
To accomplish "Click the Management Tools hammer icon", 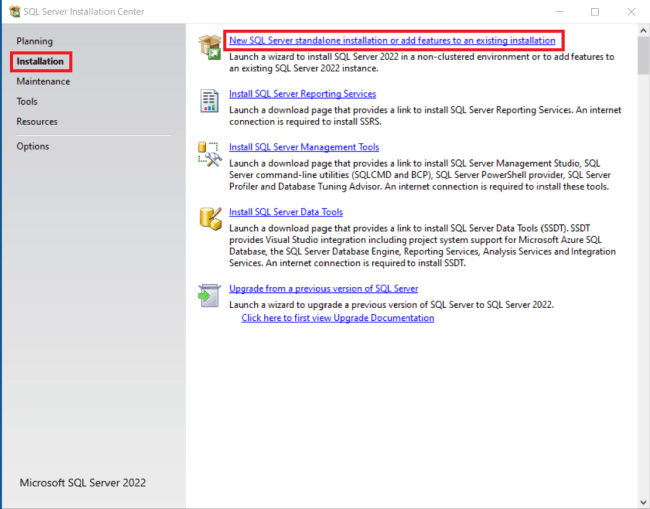I will tap(210, 154).
